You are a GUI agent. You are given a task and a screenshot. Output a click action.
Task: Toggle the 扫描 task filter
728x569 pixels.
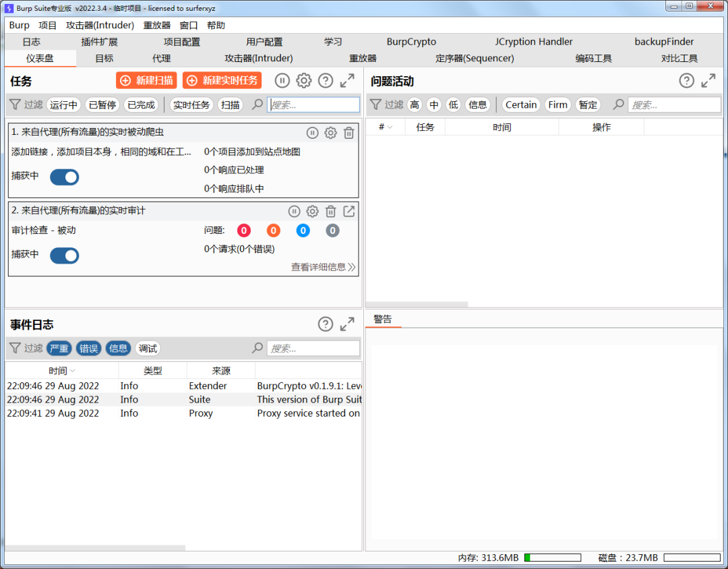tap(231, 105)
